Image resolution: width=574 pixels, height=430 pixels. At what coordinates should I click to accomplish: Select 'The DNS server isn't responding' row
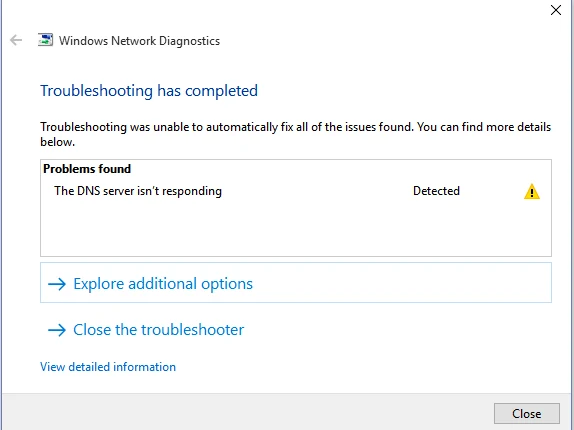tap(296, 191)
